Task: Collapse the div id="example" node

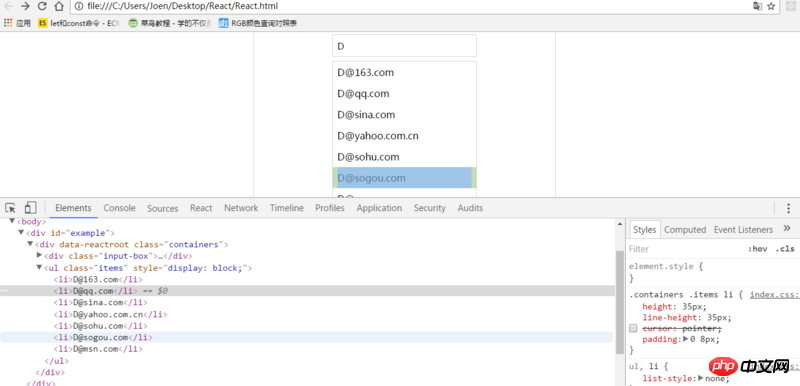Action: 21,233
